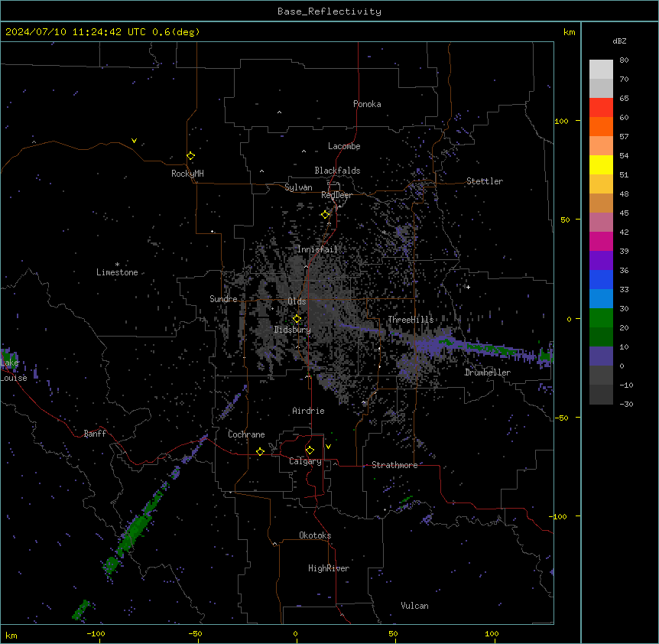
Task: Click the Limestone label
Action: tap(117, 272)
